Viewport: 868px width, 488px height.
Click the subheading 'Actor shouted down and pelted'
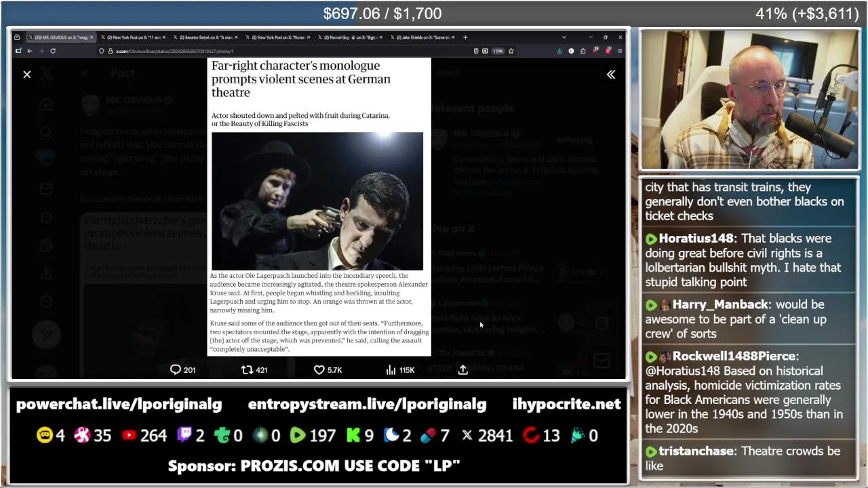pyautogui.click(x=300, y=119)
